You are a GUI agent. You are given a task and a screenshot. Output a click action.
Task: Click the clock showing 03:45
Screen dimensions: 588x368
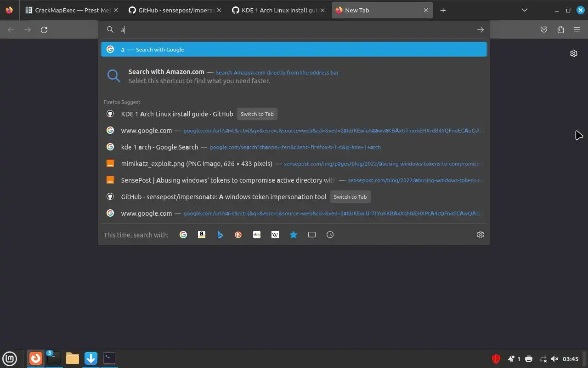point(571,359)
